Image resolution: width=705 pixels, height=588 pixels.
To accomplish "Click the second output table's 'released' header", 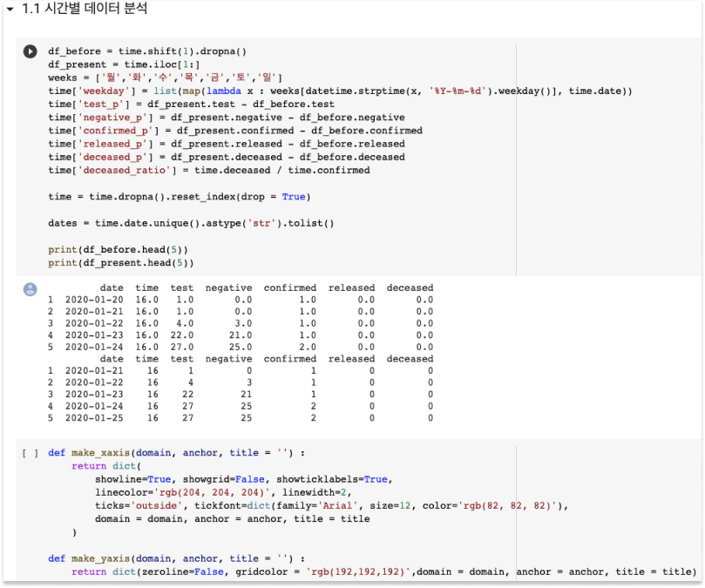I will click(351, 359).
